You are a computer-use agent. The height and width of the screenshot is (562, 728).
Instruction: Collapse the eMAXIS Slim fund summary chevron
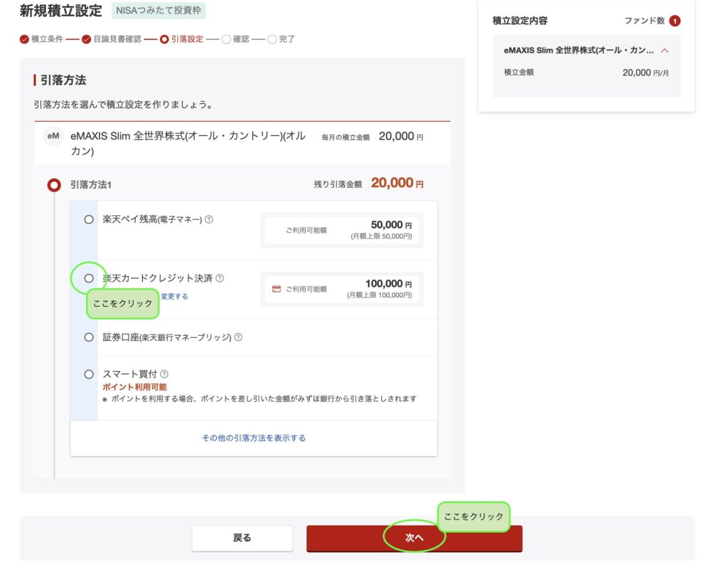click(x=665, y=51)
